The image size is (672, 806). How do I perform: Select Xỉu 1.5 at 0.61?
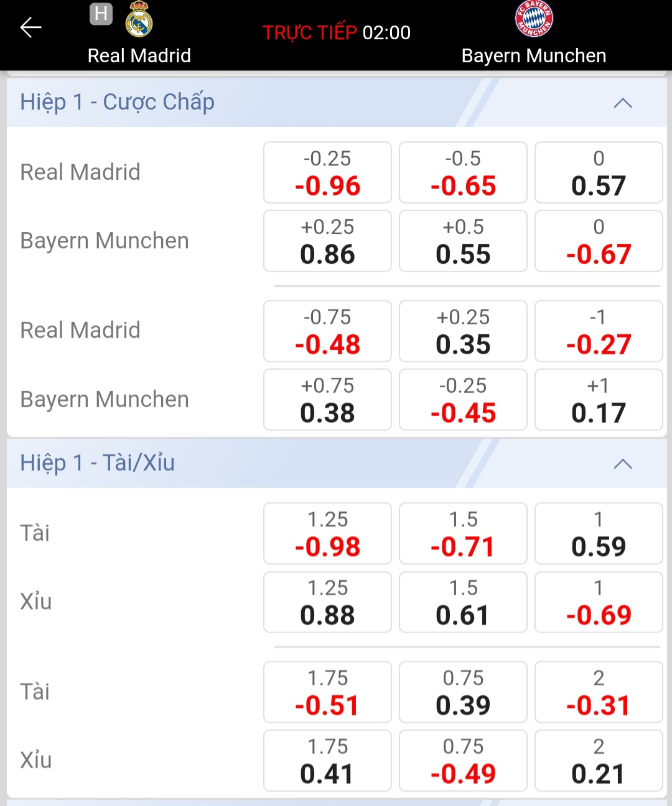[463, 602]
